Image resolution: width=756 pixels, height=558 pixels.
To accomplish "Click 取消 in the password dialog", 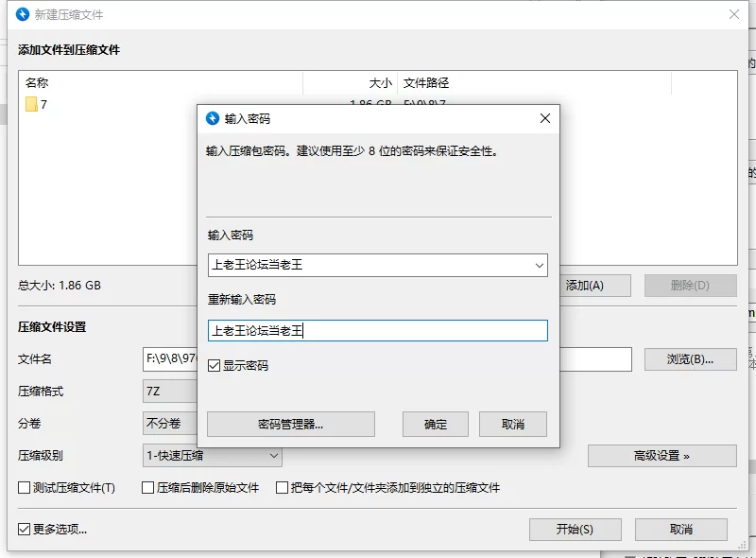I will (x=513, y=425).
